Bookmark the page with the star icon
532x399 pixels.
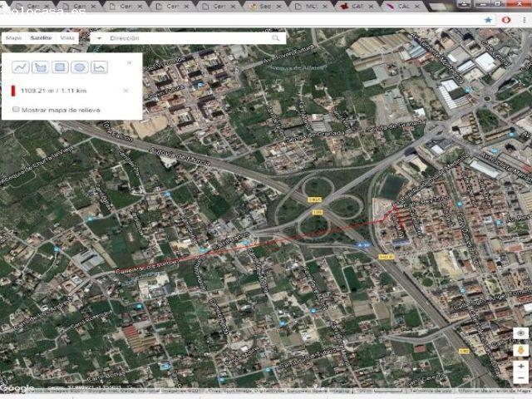click(488, 20)
